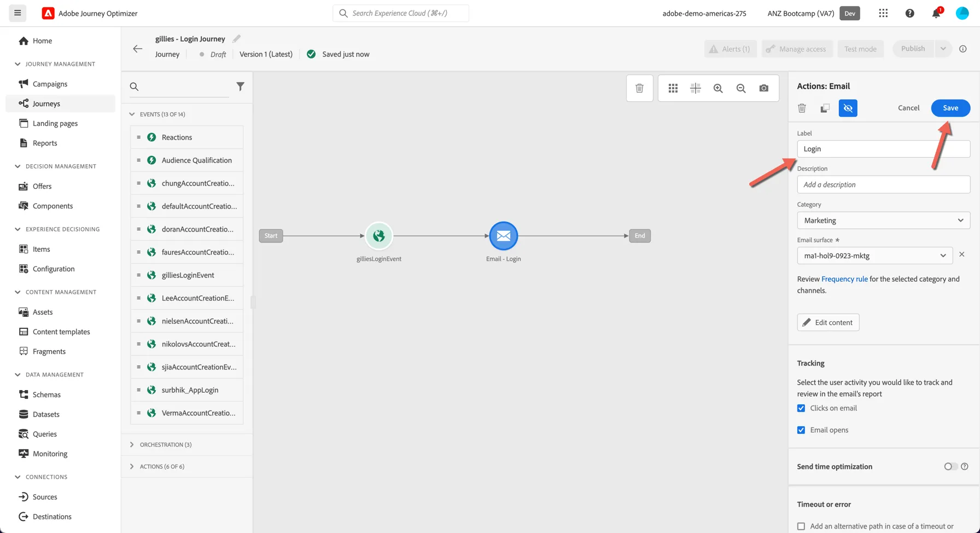
Task: Take a canvas screenshot with camera icon
Action: [x=764, y=88]
